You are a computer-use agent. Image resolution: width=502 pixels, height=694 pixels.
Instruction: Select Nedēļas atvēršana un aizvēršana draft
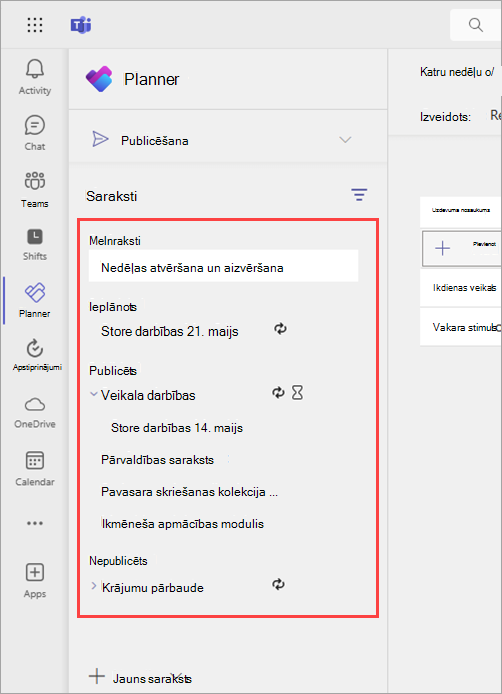(x=224, y=268)
